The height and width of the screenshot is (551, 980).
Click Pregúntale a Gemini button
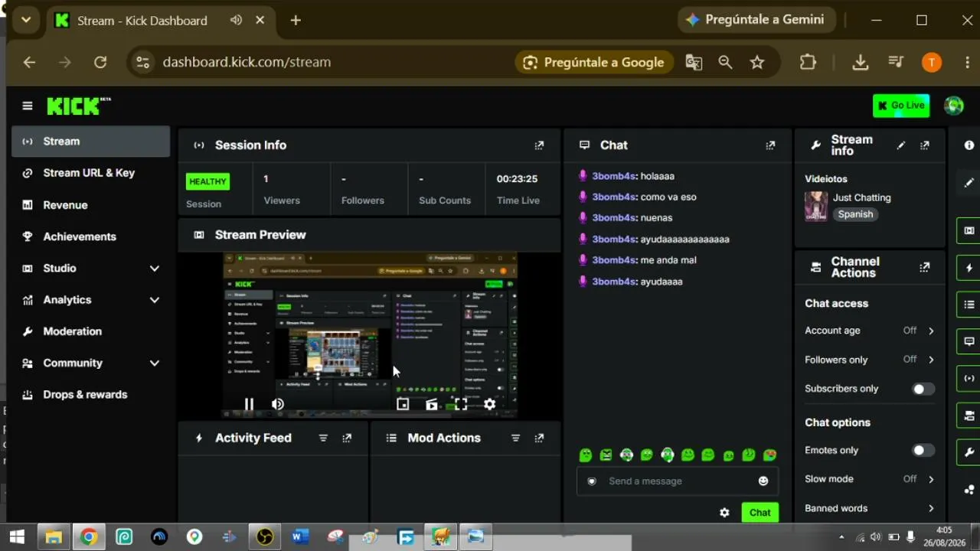click(755, 20)
